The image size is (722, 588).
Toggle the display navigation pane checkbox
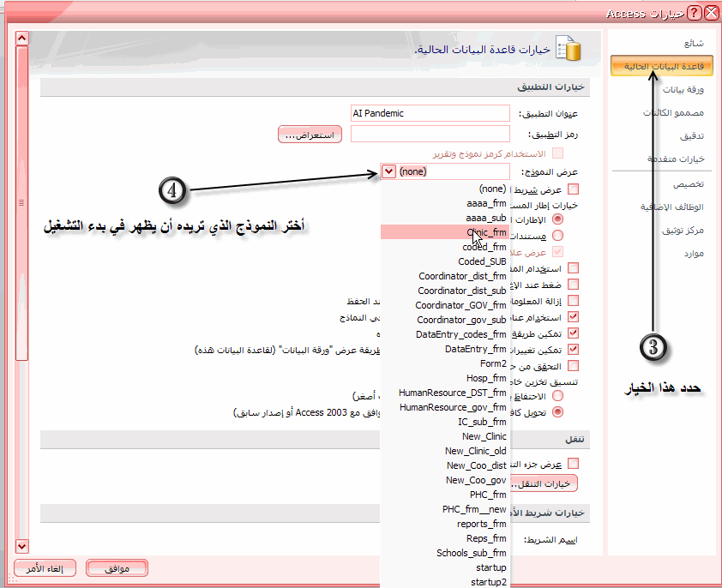pos(574,463)
